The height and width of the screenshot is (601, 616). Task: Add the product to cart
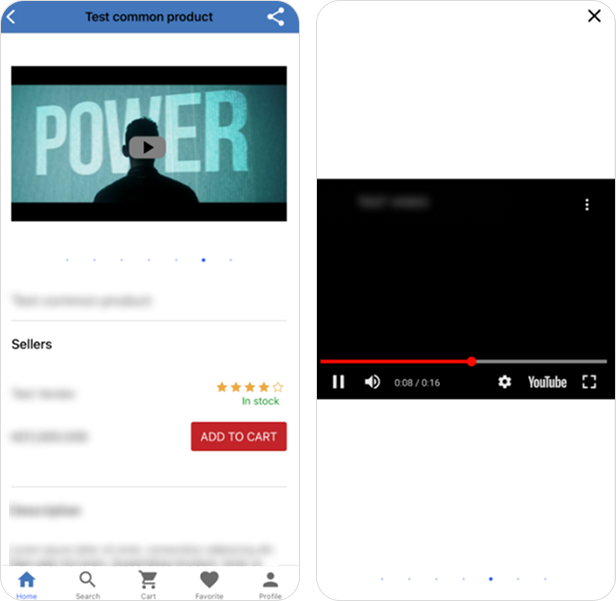(x=239, y=436)
